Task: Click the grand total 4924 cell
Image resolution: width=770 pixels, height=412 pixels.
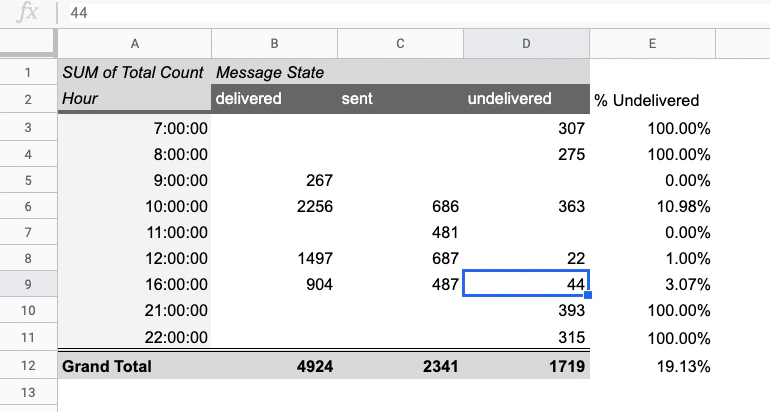Action: [x=275, y=366]
